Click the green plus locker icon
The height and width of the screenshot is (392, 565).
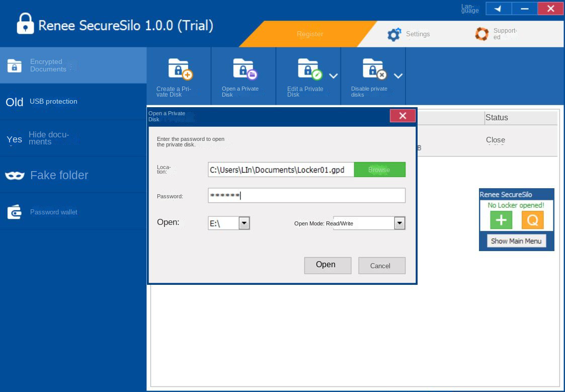501,220
